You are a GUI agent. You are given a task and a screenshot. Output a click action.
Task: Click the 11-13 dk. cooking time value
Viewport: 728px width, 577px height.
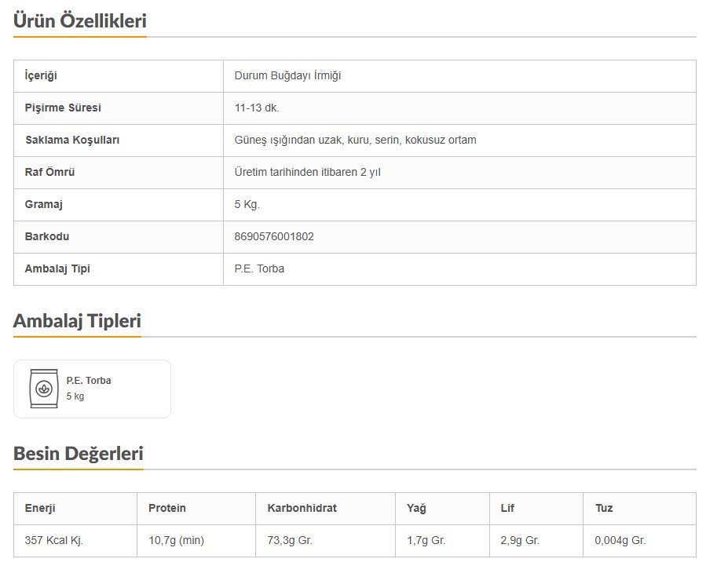pyautogui.click(x=257, y=108)
